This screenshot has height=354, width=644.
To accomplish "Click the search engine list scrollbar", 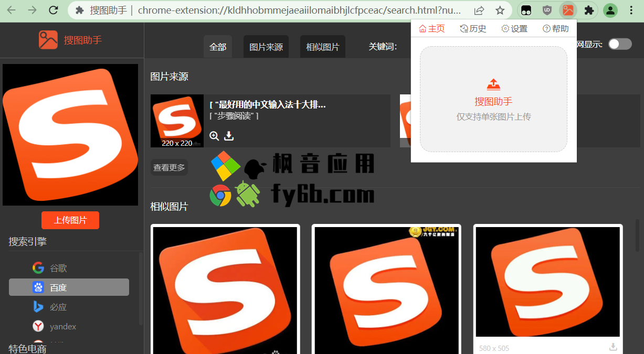I will pos(141,288).
